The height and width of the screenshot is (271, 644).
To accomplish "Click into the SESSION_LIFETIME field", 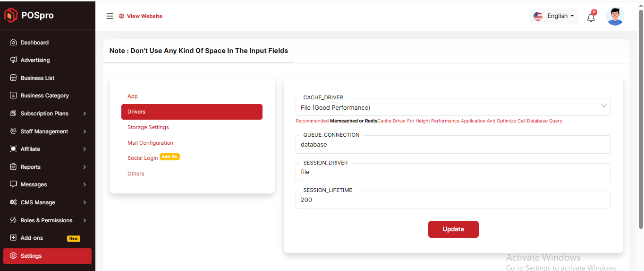I will (453, 200).
